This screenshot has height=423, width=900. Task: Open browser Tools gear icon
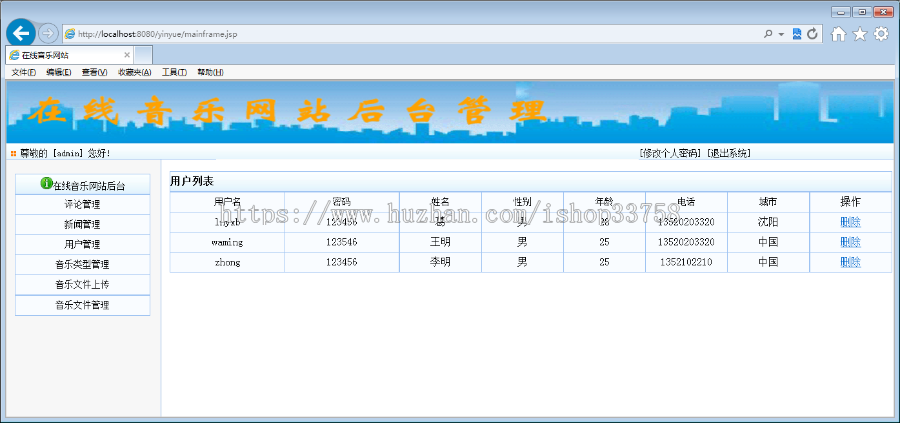881,34
